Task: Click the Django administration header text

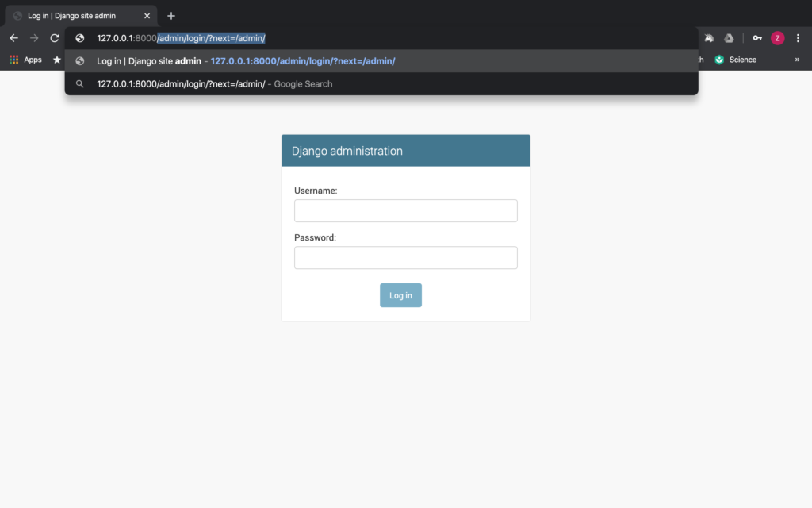Action: [x=347, y=151]
